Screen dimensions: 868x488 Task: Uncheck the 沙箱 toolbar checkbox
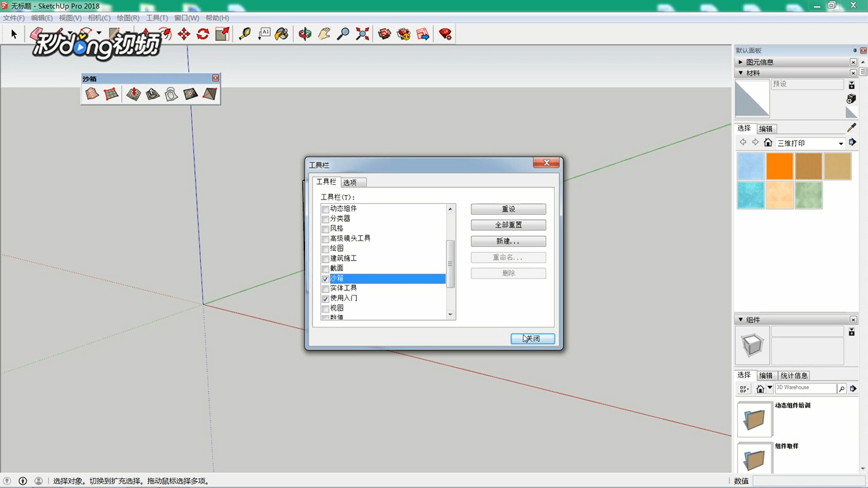coord(325,279)
